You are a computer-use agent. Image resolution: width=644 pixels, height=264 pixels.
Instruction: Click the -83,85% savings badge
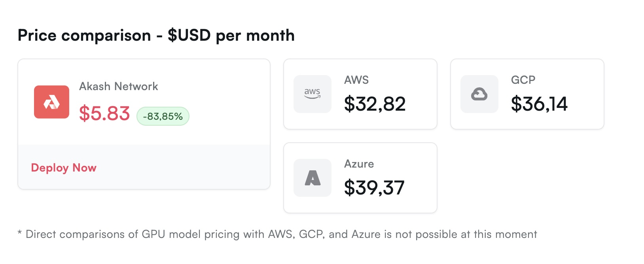pyautogui.click(x=163, y=116)
